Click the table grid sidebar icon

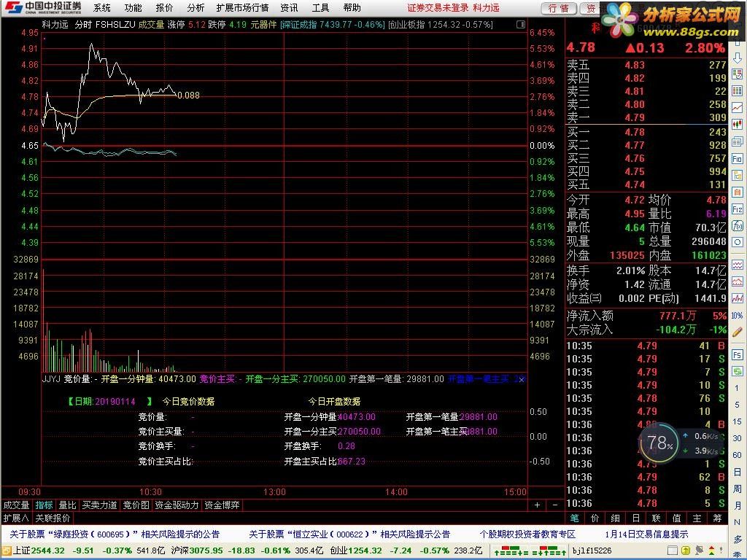737,90
